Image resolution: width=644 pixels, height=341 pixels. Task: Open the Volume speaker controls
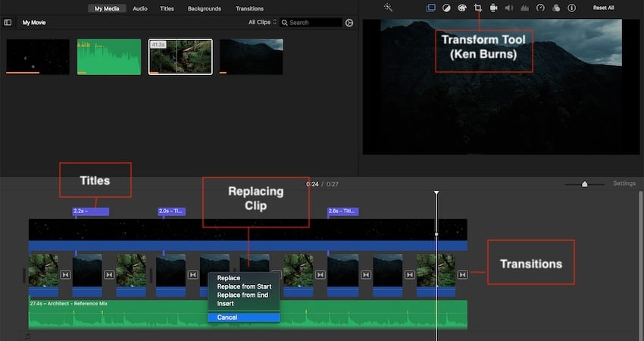tap(509, 8)
